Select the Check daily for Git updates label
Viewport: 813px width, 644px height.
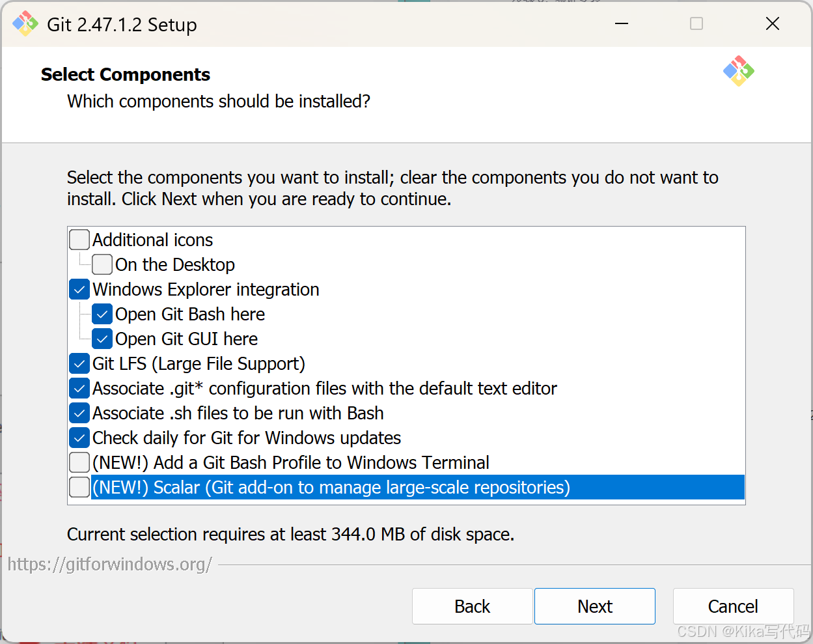(x=247, y=438)
